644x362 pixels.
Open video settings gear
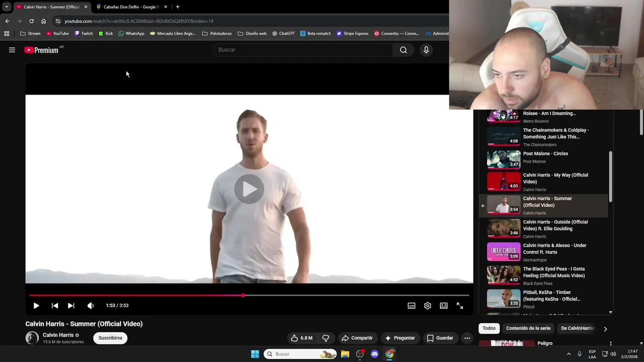pyautogui.click(x=428, y=305)
